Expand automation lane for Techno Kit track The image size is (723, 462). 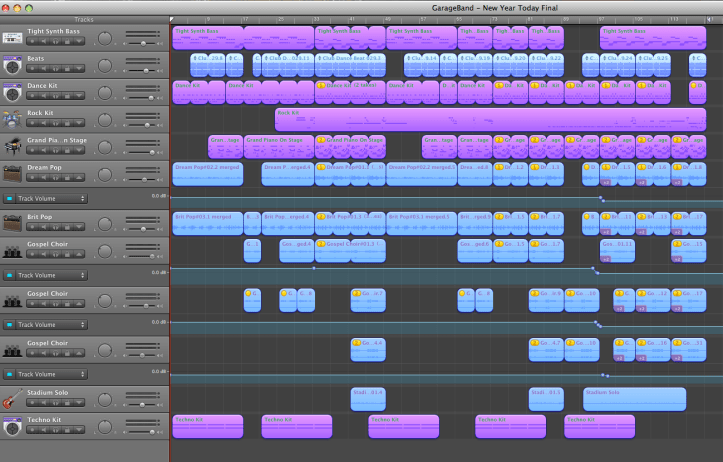coord(79,430)
